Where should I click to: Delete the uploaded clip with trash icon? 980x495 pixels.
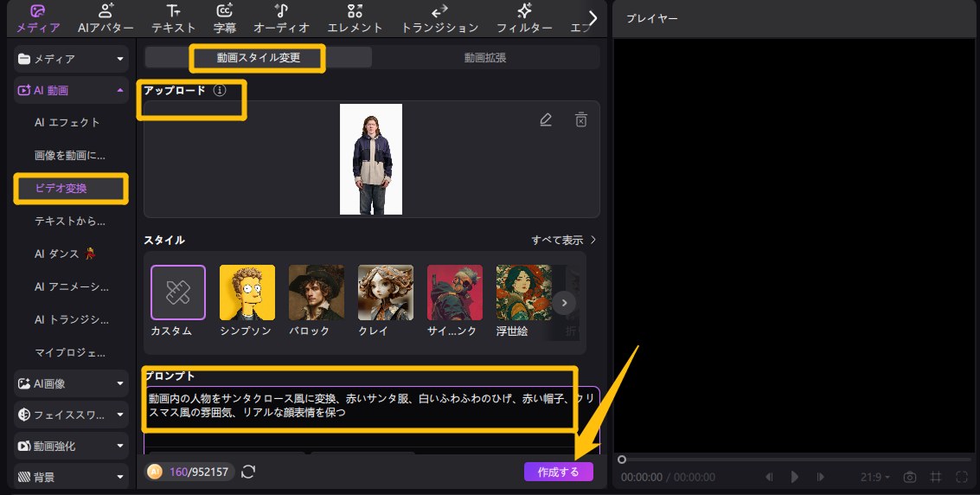pos(580,119)
